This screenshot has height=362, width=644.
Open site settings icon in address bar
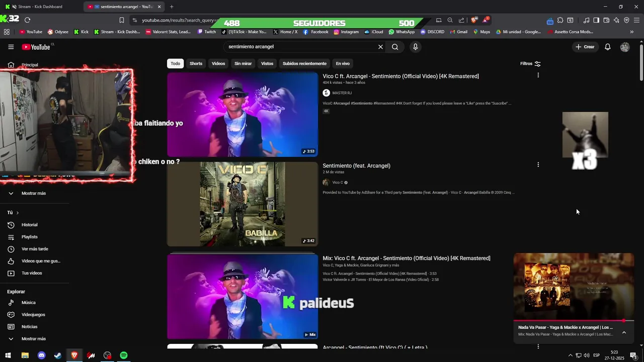[134, 20]
